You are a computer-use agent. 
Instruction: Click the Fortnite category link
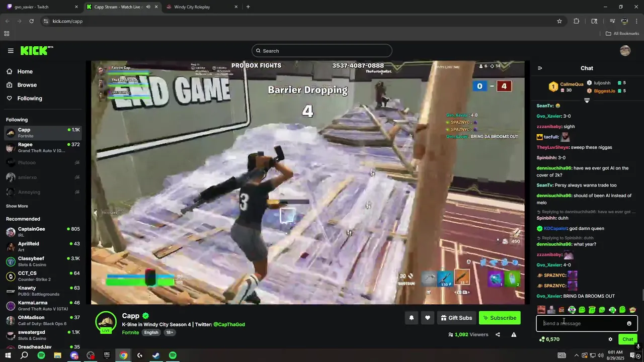click(130, 332)
